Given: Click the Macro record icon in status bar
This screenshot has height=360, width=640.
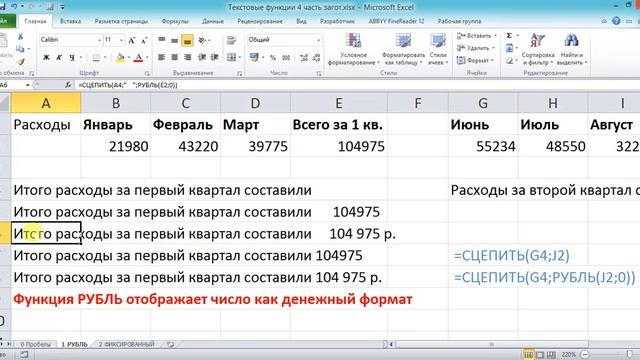Looking at the screenshot, I should 24,355.
